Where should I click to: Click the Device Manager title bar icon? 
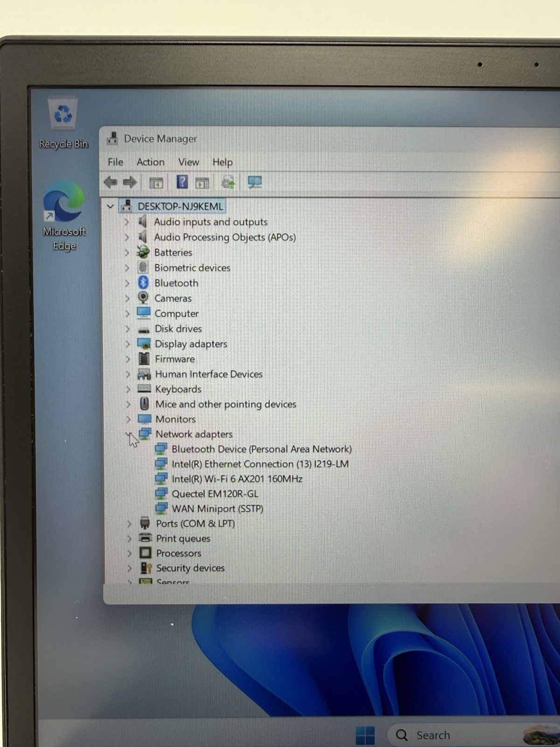click(x=112, y=138)
